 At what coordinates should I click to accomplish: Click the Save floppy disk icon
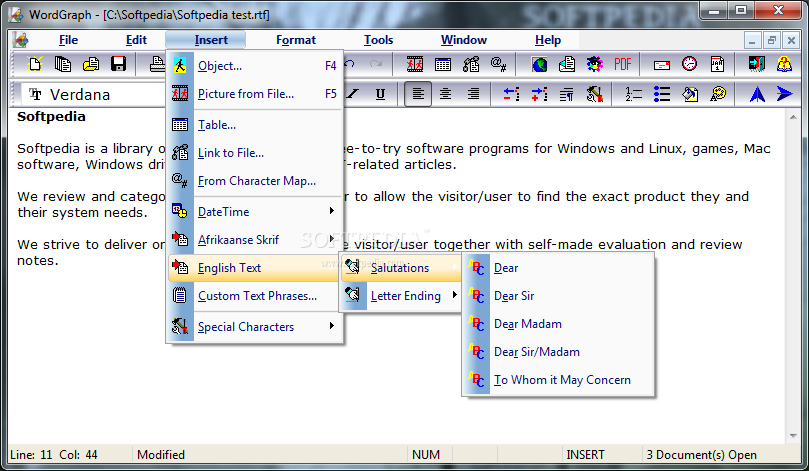(119, 64)
